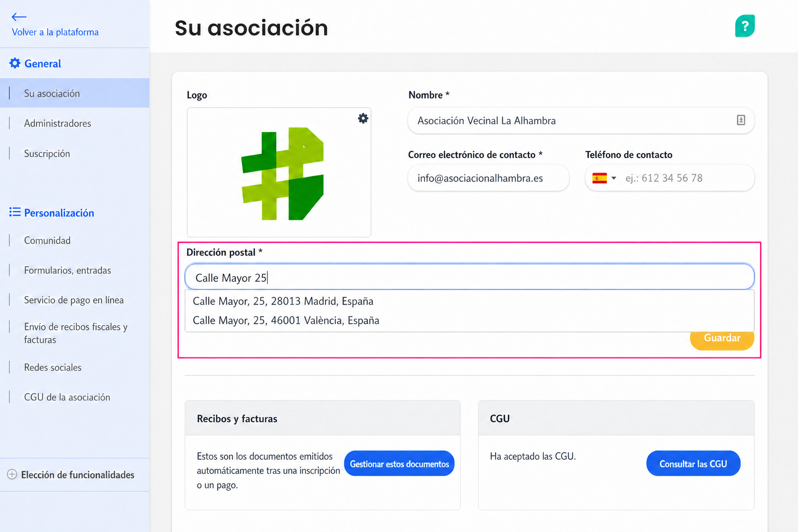Click the plus icon beside Elección de funcionalidades
The width and height of the screenshot is (798, 532).
12,474
